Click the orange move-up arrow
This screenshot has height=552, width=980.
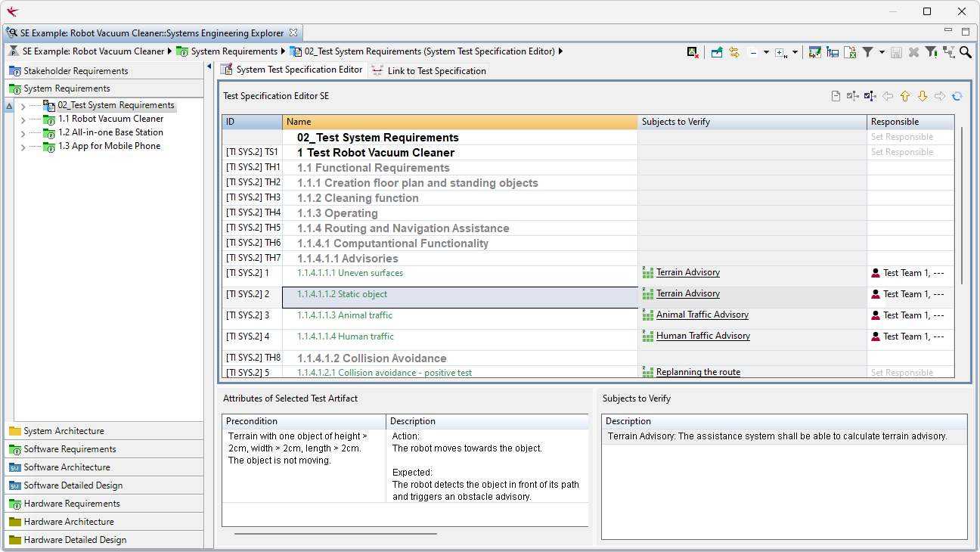[905, 96]
